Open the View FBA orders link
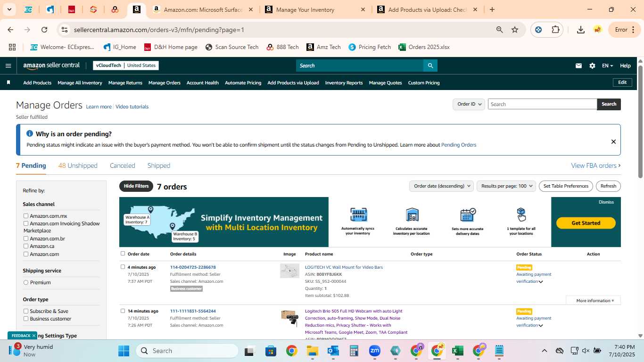 point(596,165)
